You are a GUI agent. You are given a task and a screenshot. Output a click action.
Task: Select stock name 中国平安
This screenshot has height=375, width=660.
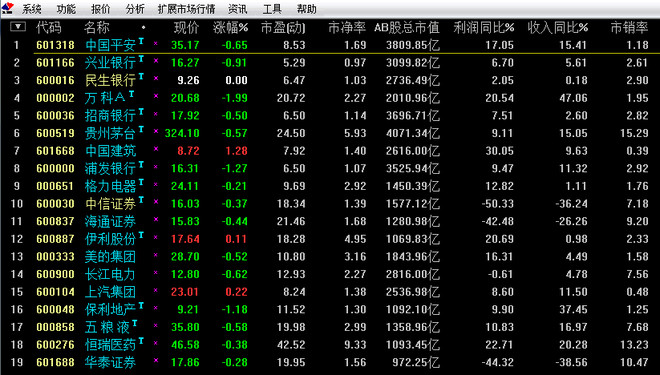(x=110, y=45)
